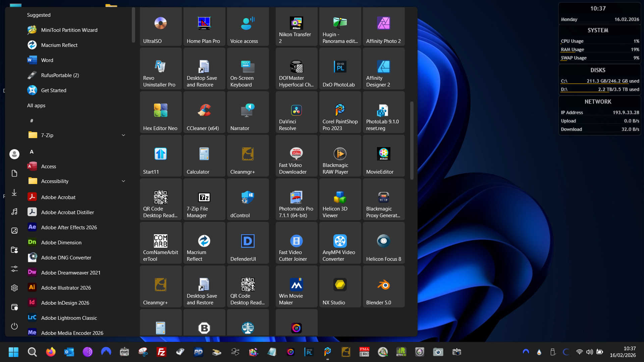Expand the 7-Zip folder

click(123, 135)
